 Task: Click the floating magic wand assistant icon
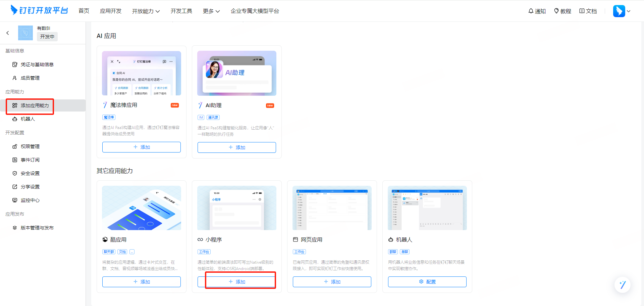(623, 285)
